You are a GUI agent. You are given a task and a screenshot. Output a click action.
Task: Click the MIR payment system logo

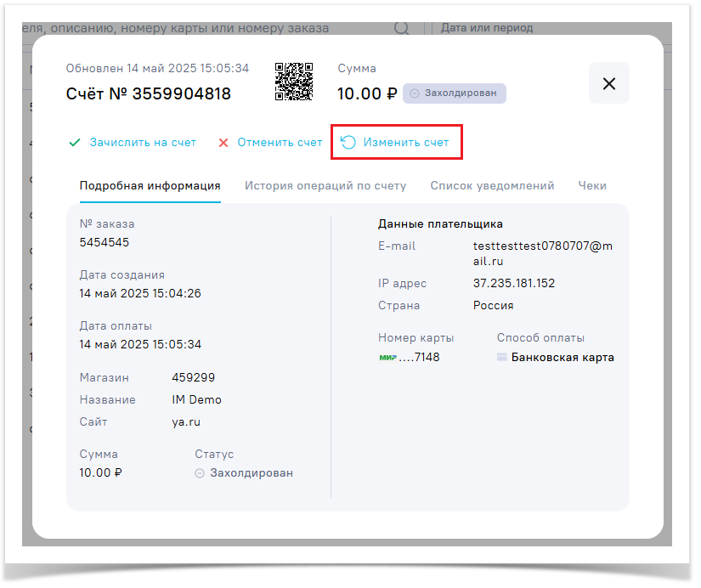pyautogui.click(x=387, y=358)
